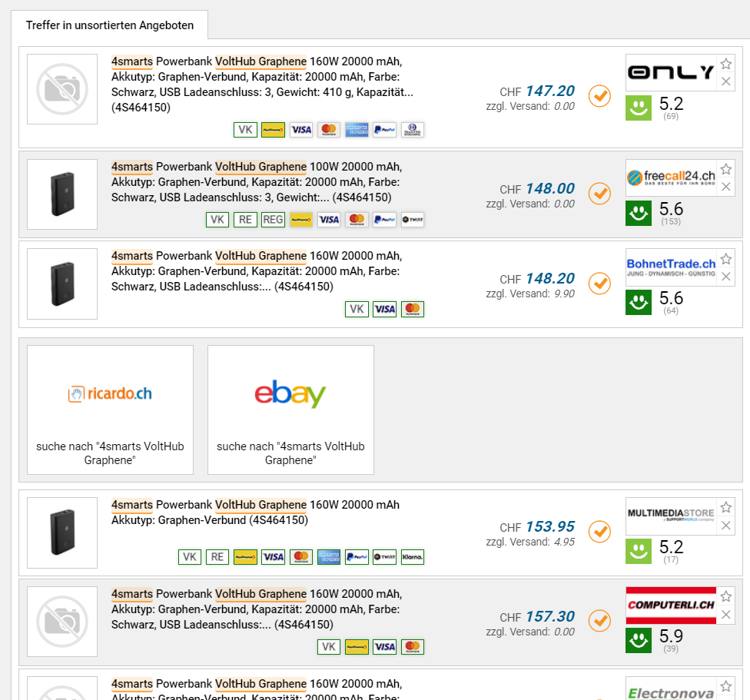Image resolution: width=750 pixels, height=700 pixels.
Task: Click the VK badge in the COMPUTERLI.CH offer
Action: [x=329, y=647]
